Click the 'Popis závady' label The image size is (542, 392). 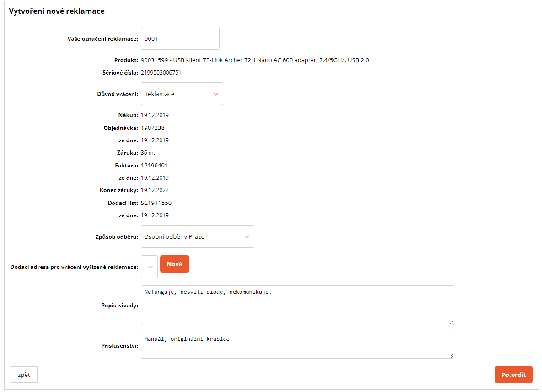pos(119,306)
